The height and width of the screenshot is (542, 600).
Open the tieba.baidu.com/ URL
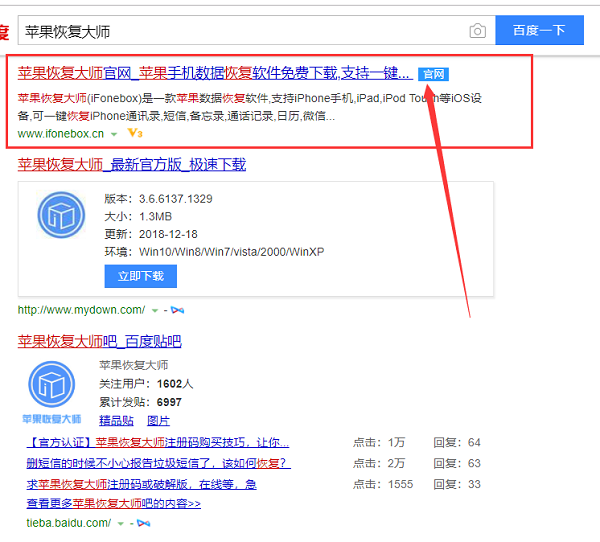click(x=69, y=522)
